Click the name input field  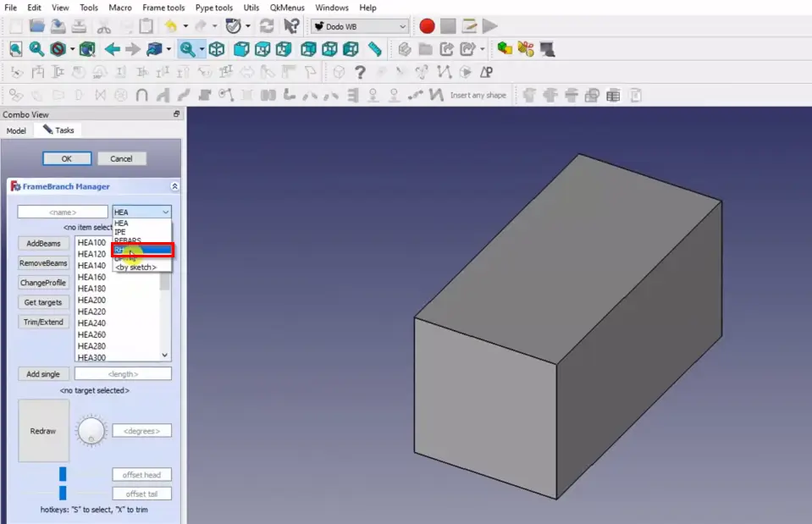pyautogui.click(x=63, y=212)
